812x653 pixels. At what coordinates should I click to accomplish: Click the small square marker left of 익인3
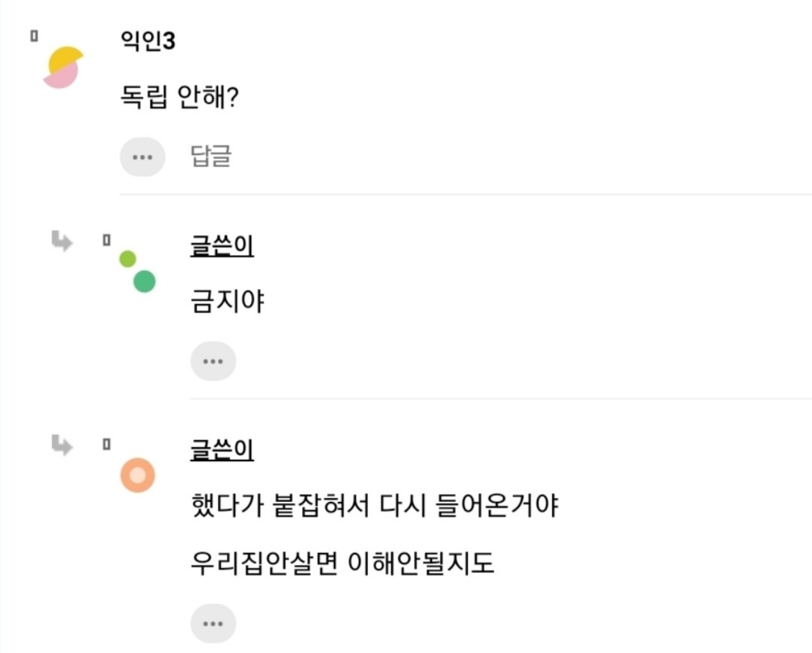click(x=34, y=36)
